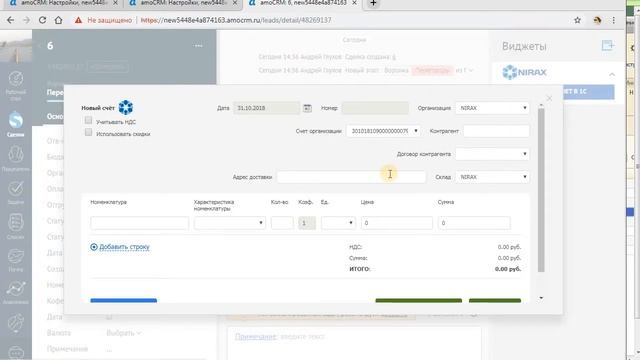The height and width of the screenshot is (360, 640).
Task: Open the Характеристика номенклатуры dropdown
Action: click(x=230, y=223)
